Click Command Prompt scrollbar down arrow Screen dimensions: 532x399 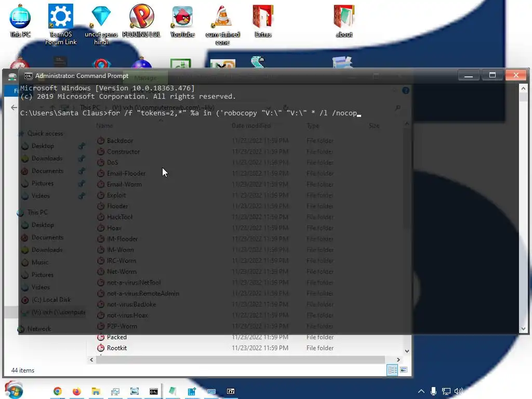[523, 328]
